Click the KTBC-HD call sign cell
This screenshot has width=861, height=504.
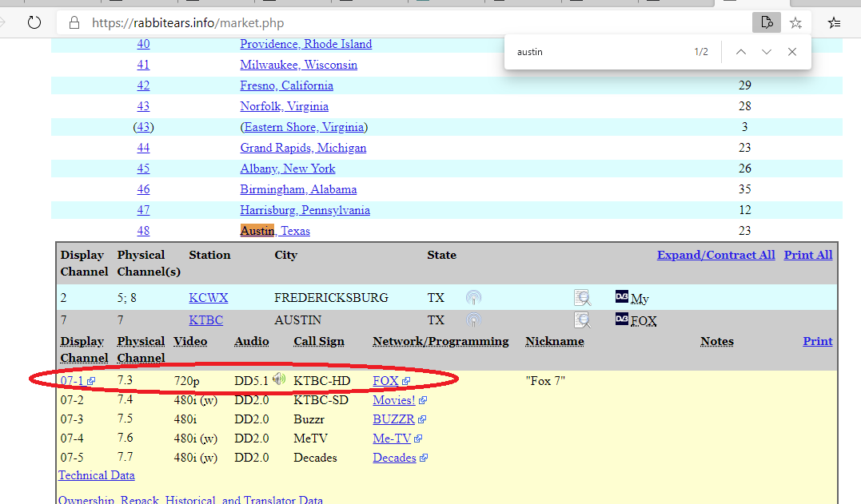tap(322, 381)
